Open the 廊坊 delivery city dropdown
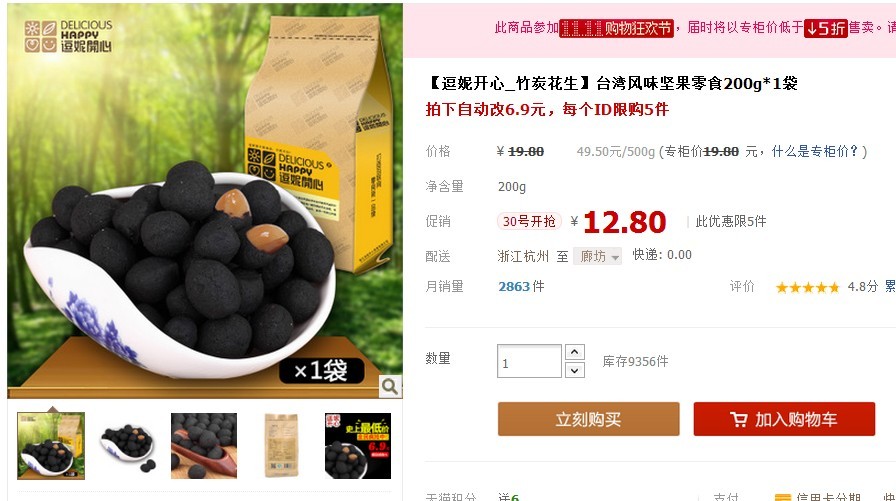This screenshot has width=896, height=501. 598,256
